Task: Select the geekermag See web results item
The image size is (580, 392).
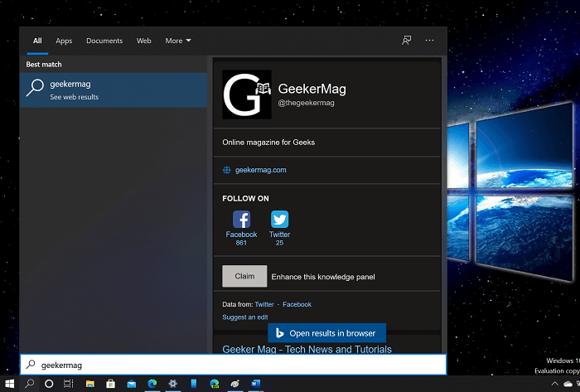Action: 114,90
